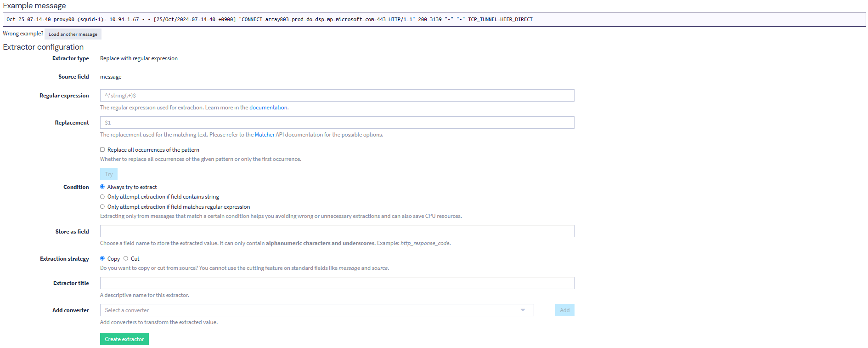Click the Load another message button
This screenshot has height=348, width=868.
tap(73, 34)
